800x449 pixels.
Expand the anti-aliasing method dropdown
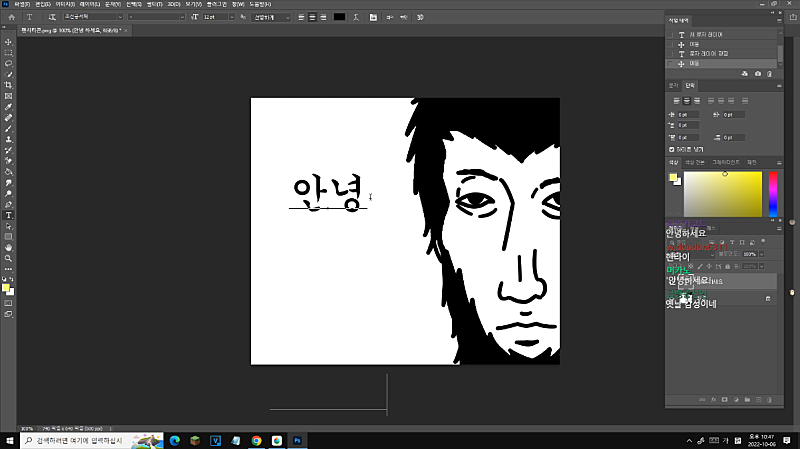pos(270,17)
